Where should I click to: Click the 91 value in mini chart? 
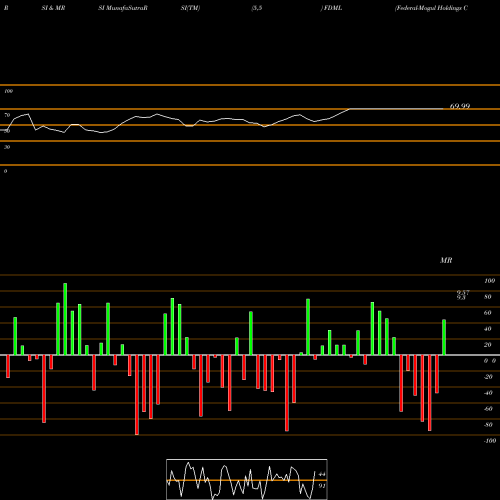click(322, 486)
